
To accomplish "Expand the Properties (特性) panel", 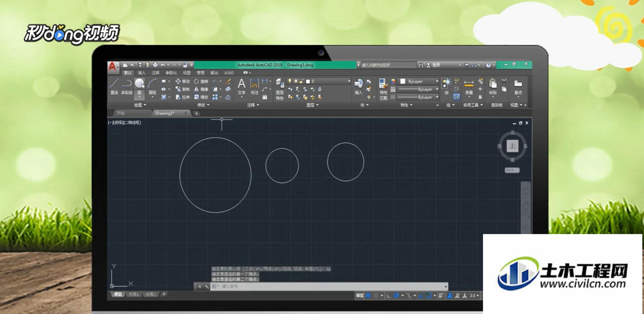I will click(x=407, y=105).
